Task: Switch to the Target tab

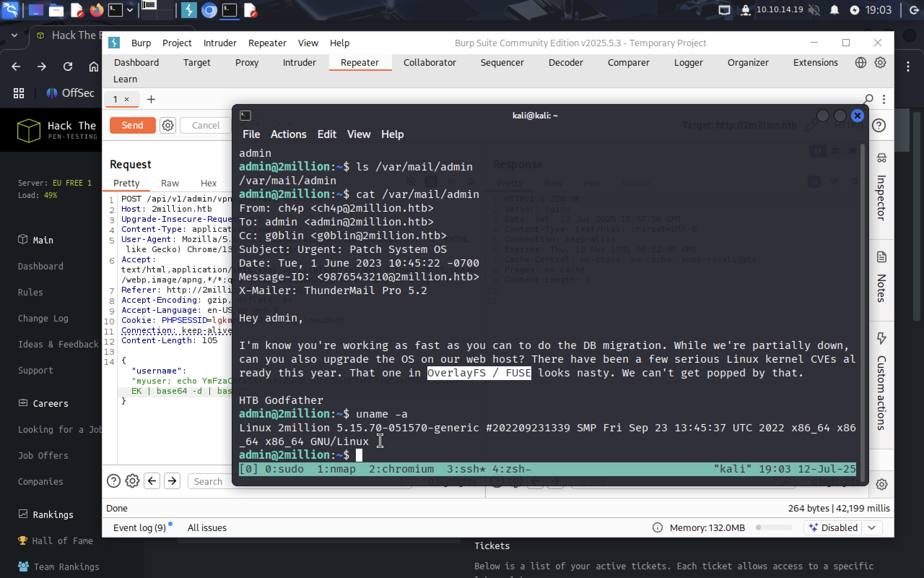Action: tap(197, 62)
